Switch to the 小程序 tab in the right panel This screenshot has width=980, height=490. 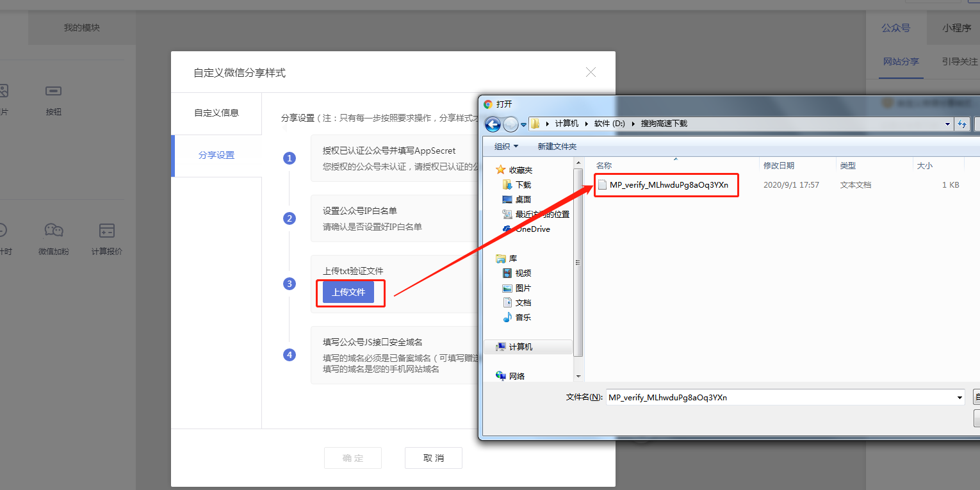[957, 28]
